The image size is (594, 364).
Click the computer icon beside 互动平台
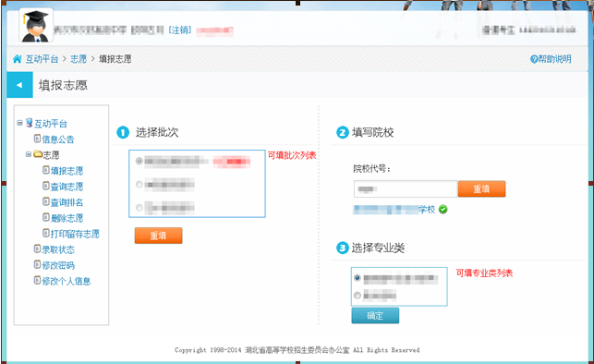30,123
